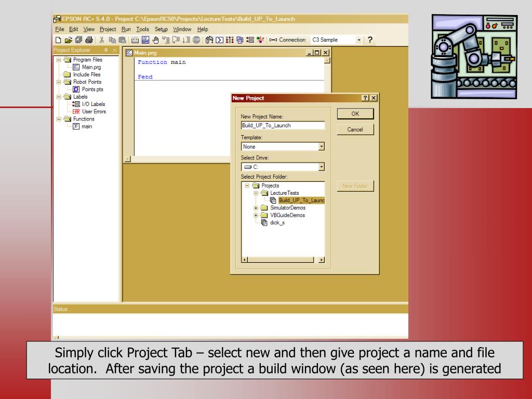The height and width of the screenshot is (399, 532).
Task: Collapse the Robot Points tree node
Action: click(x=59, y=82)
